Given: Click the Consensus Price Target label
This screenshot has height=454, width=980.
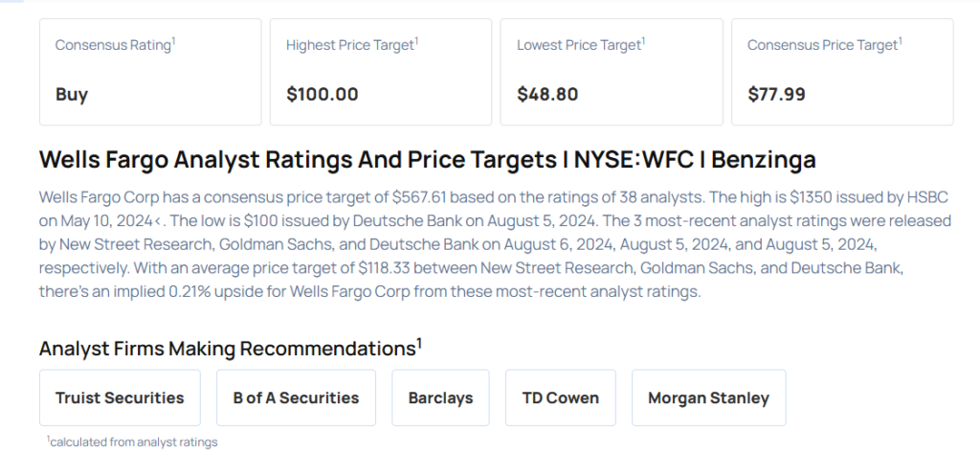Looking at the screenshot, I should (x=822, y=45).
